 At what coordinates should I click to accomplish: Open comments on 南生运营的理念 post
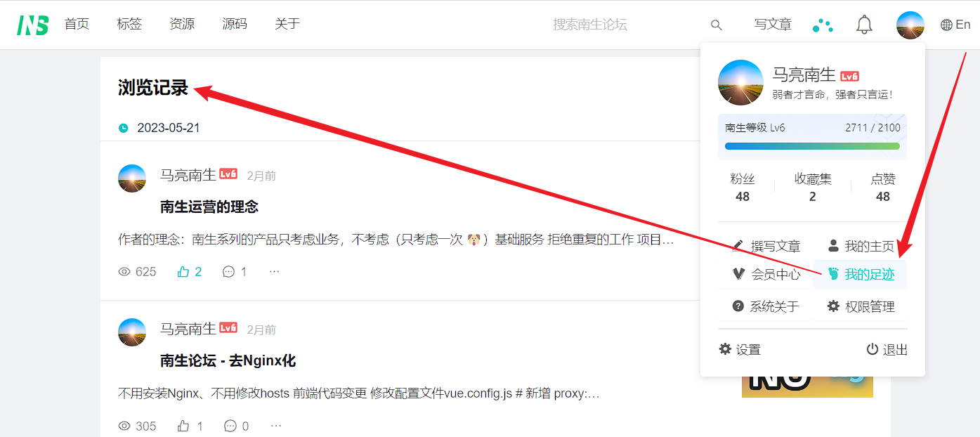(x=235, y=271)
